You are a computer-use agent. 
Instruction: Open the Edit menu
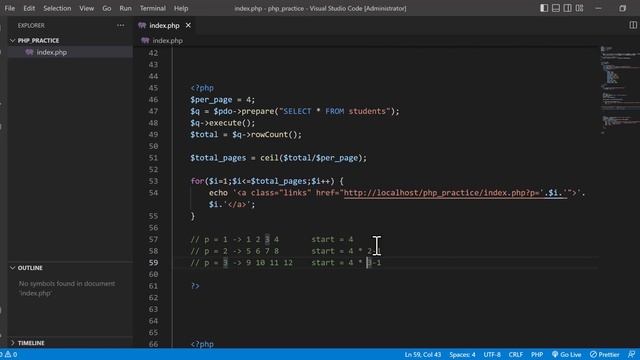pos(29,8)
